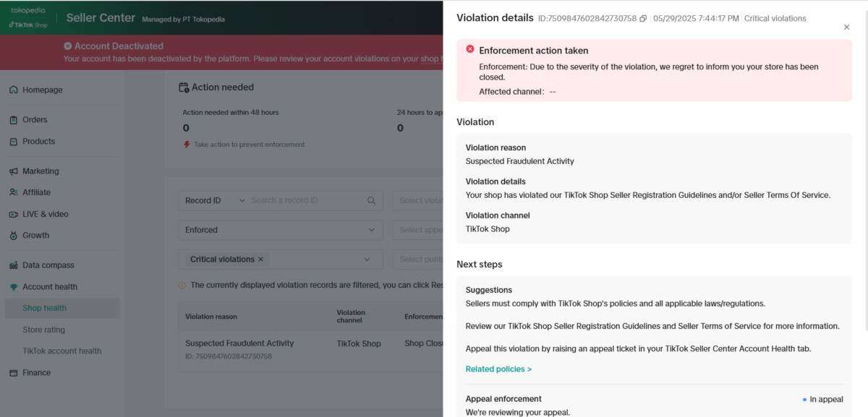Open the Select punishment dropdown
The image size is (868, 417).
coord(418,259)
